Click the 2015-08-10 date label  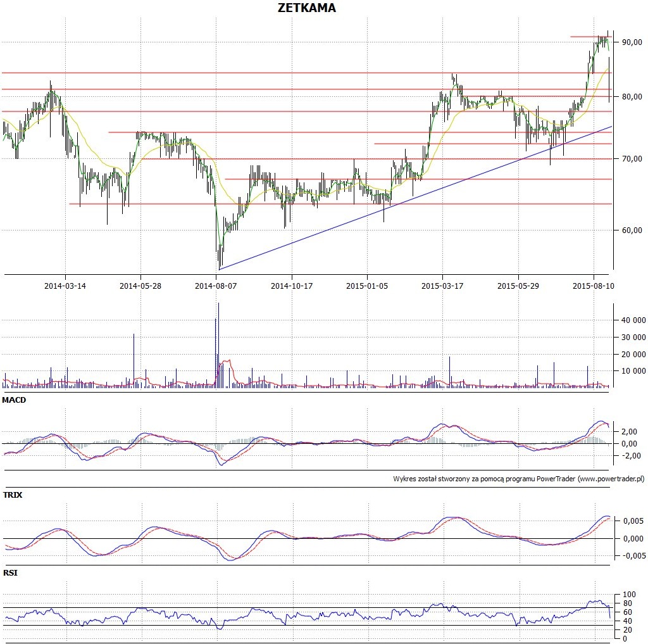(x=594, y=286)
